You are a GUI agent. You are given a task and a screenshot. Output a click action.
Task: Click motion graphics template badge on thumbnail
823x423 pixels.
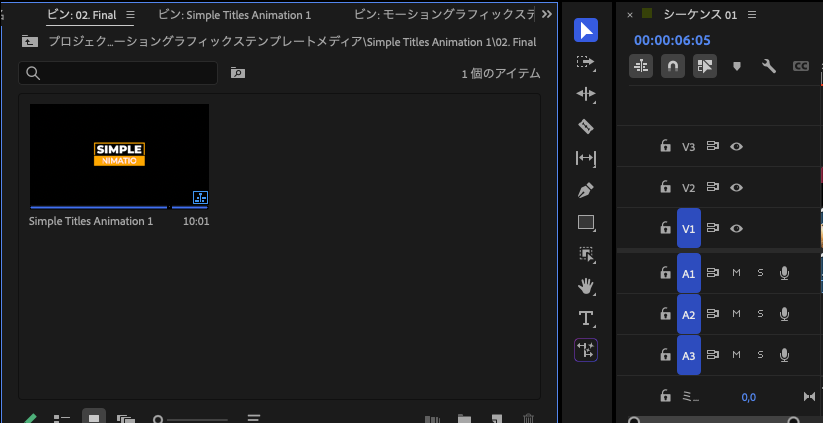(201, 197)
